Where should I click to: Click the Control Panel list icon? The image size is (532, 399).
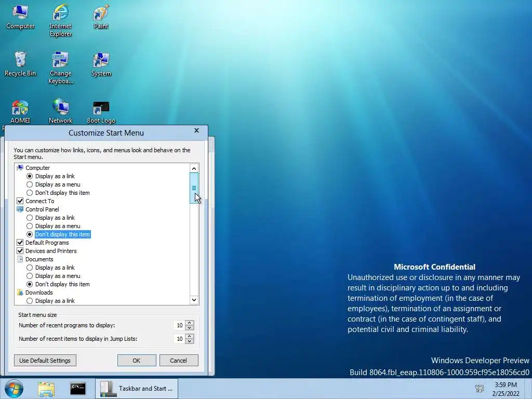[x=20, y=209]
